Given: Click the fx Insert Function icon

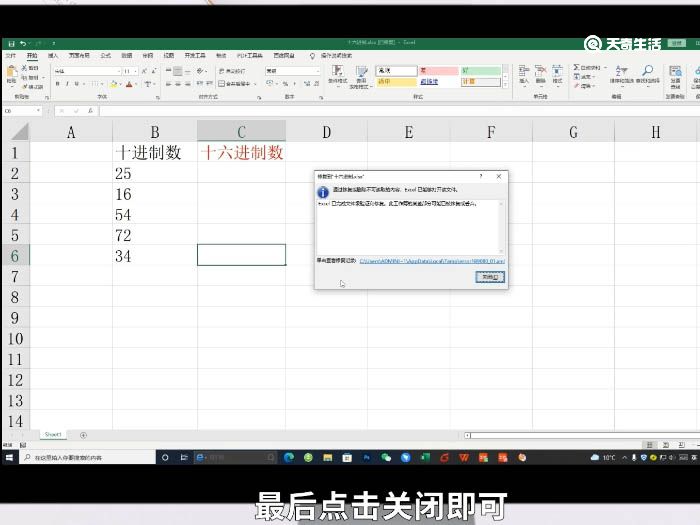Looking at the screenshot, I should tap(90, 111).
